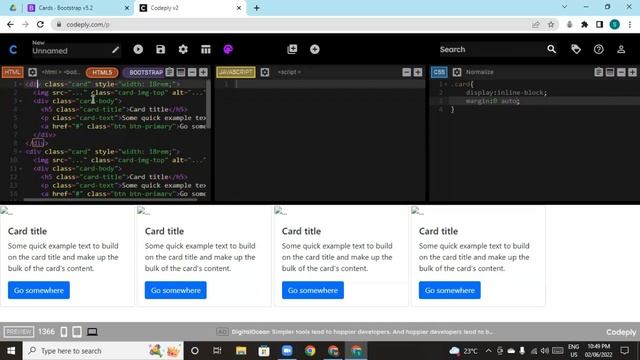Open JavaScript pane settings gear
This screenshot has height=360, width=640.
(265, 72)
